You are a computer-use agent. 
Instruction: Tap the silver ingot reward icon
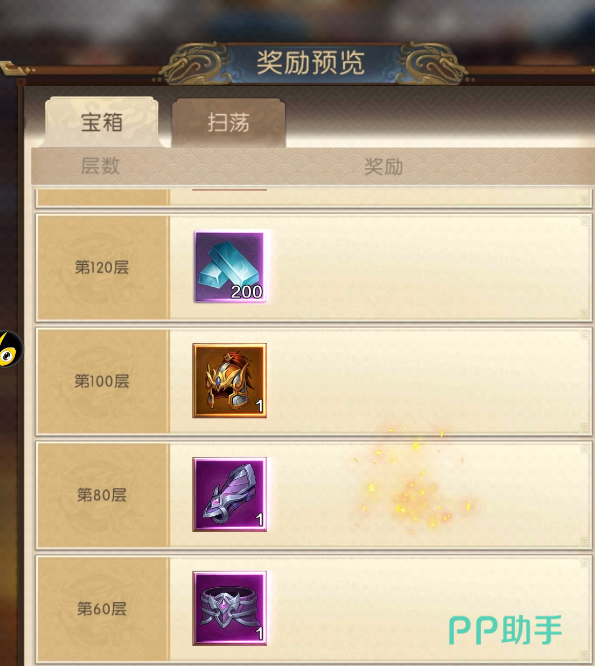coord(230,266)
